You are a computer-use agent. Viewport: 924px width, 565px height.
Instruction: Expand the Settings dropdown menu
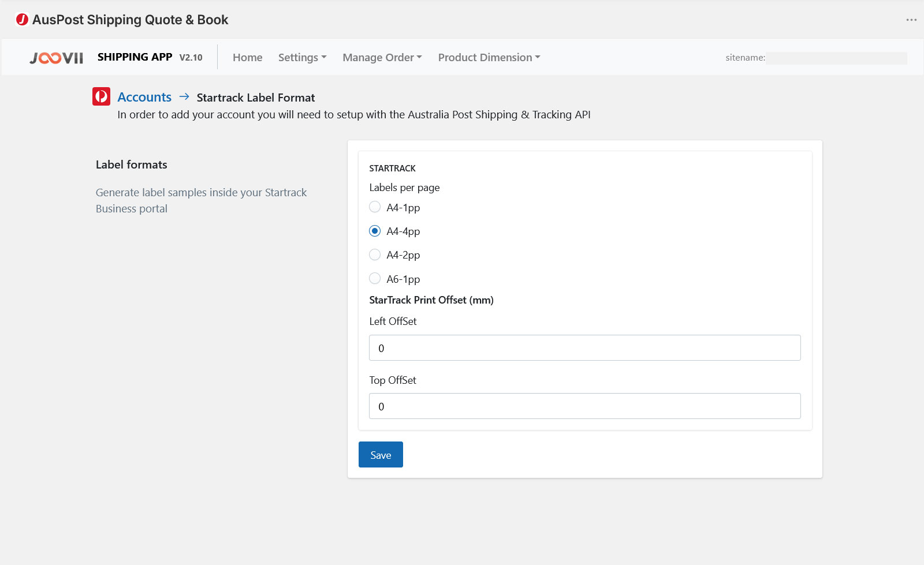(x=302, y=57)
